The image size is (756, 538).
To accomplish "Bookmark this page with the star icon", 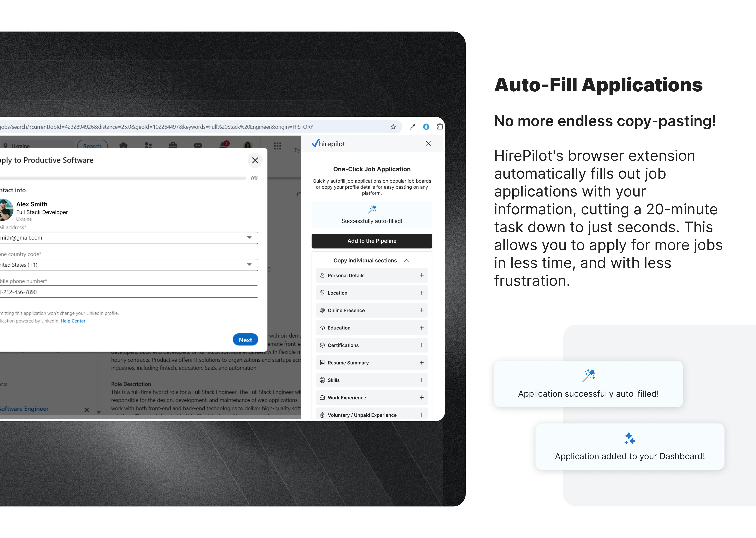I will pos(393,127).
